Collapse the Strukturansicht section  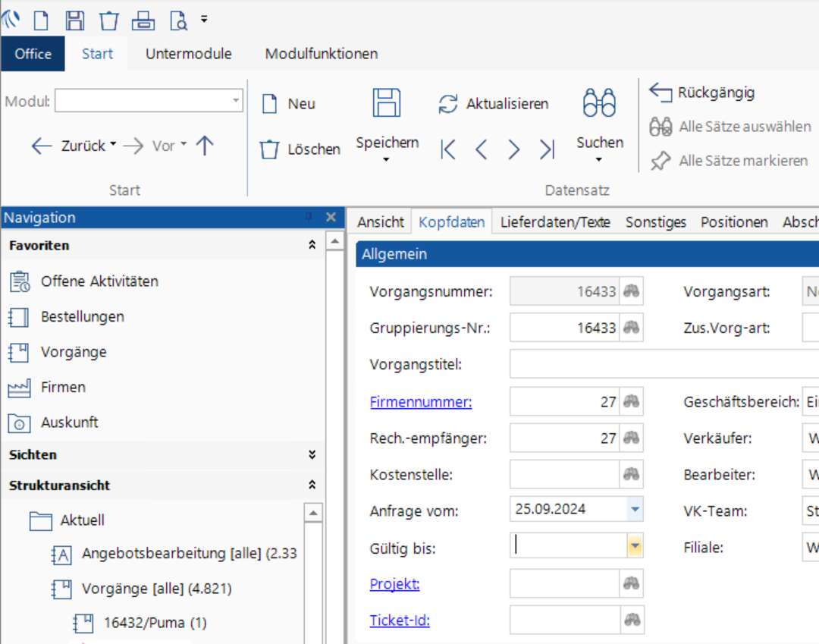[312, 485]
